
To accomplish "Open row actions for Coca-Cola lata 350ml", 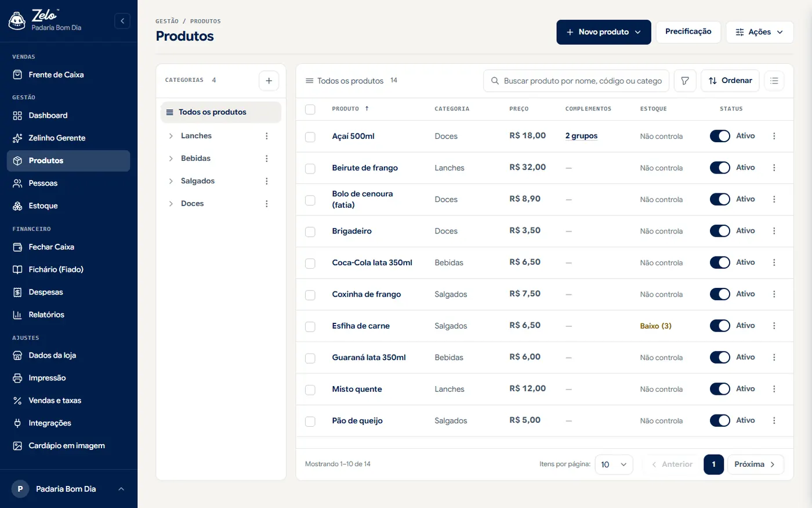I will click(x=774, y=262).
